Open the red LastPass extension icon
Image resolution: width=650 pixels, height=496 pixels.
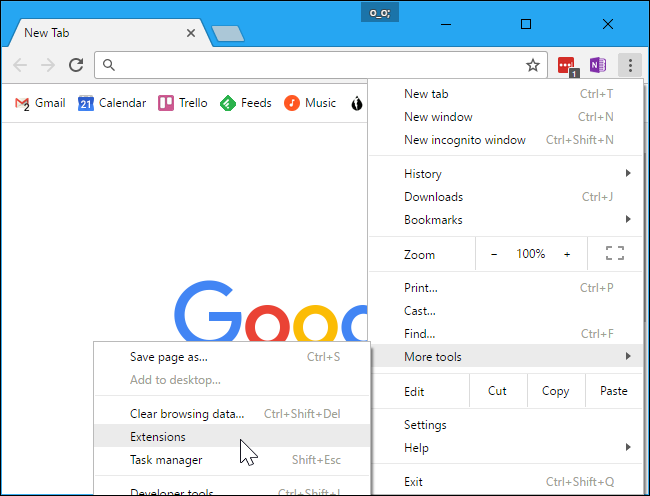click(567, 65)
